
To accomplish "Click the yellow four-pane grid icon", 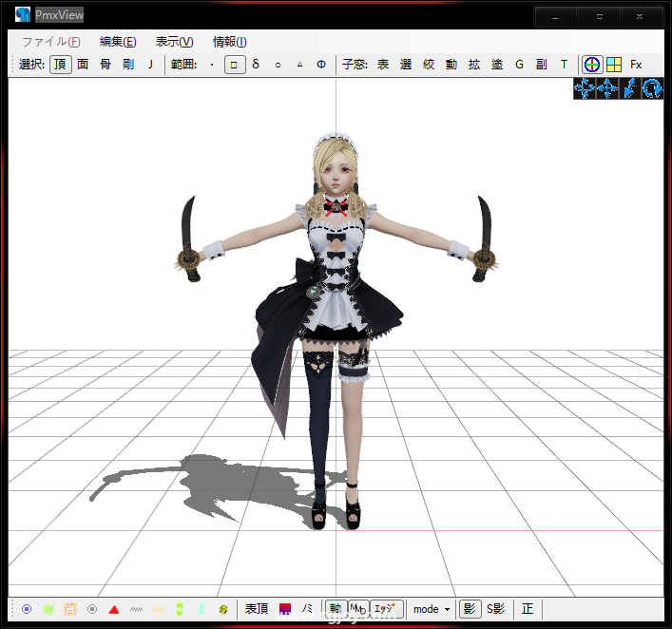I will click(614, 65).
